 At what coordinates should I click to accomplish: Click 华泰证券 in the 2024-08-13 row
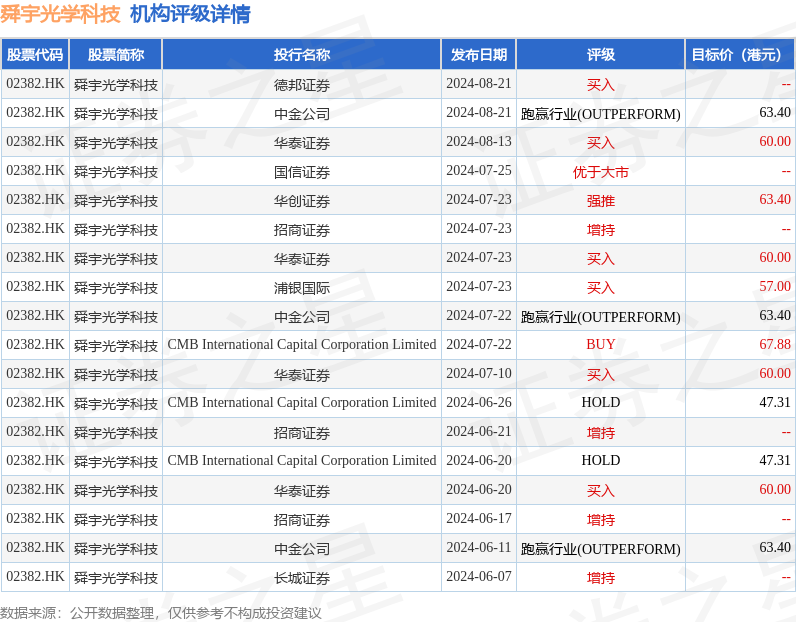click(x=302, y=143)
